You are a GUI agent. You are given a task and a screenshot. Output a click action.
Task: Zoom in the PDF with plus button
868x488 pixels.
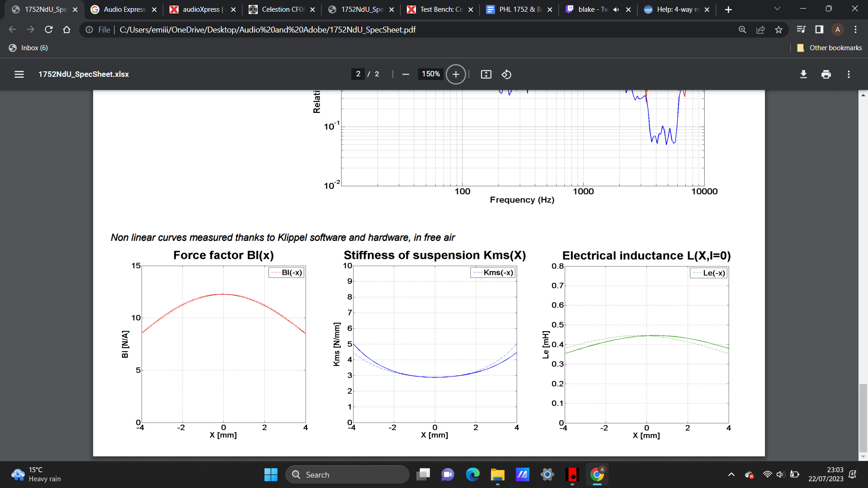click(x=456, y=74)
